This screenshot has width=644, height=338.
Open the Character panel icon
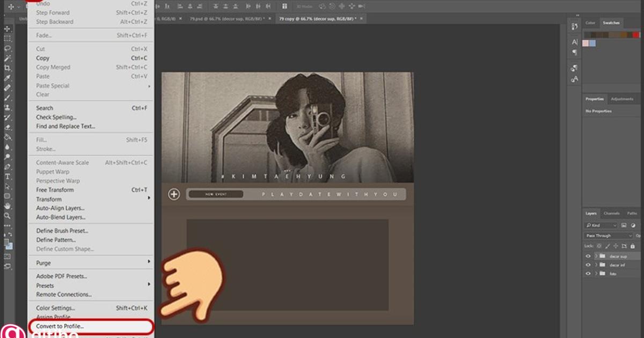(x=575, y=42)
